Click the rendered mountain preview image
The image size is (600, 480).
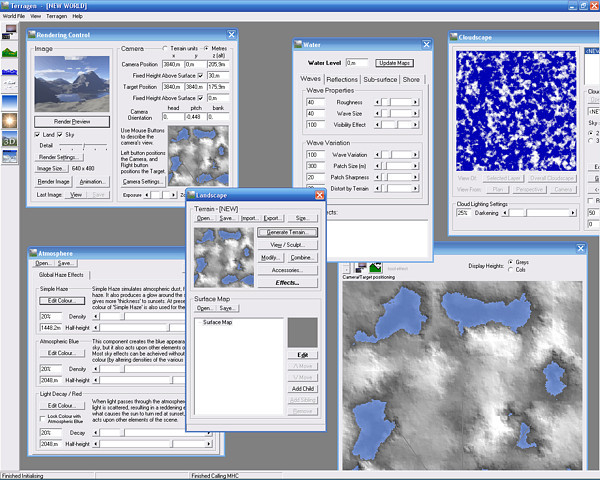(x=72, y=84)
